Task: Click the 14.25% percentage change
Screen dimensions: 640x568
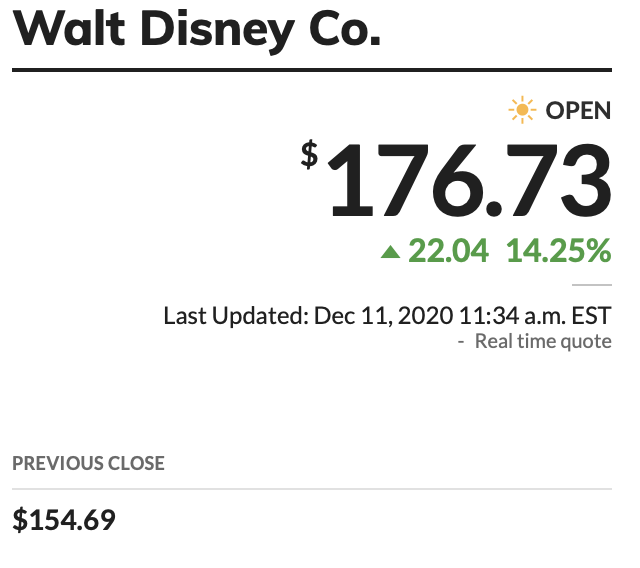Action: pos(558,251)
